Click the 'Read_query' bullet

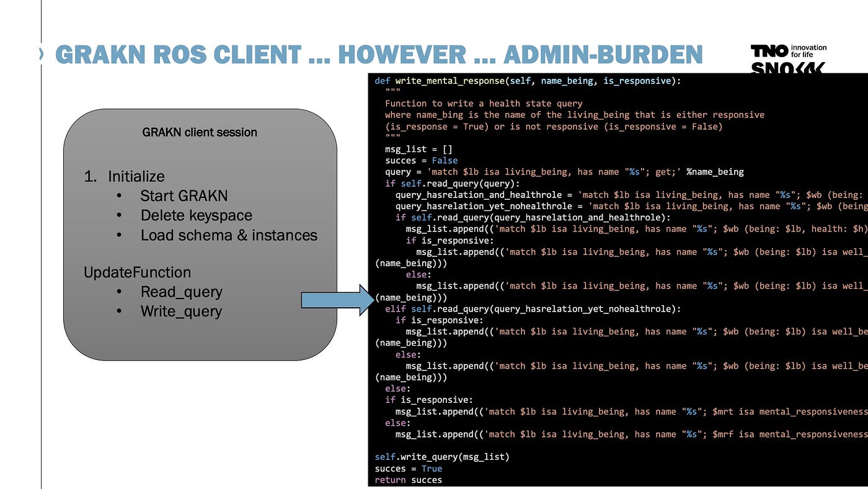pos(181,292)
